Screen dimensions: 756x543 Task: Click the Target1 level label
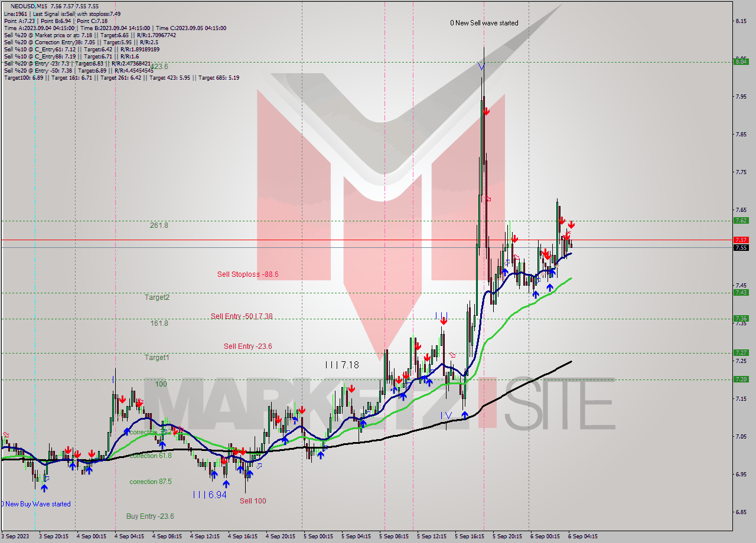[157, 358]
